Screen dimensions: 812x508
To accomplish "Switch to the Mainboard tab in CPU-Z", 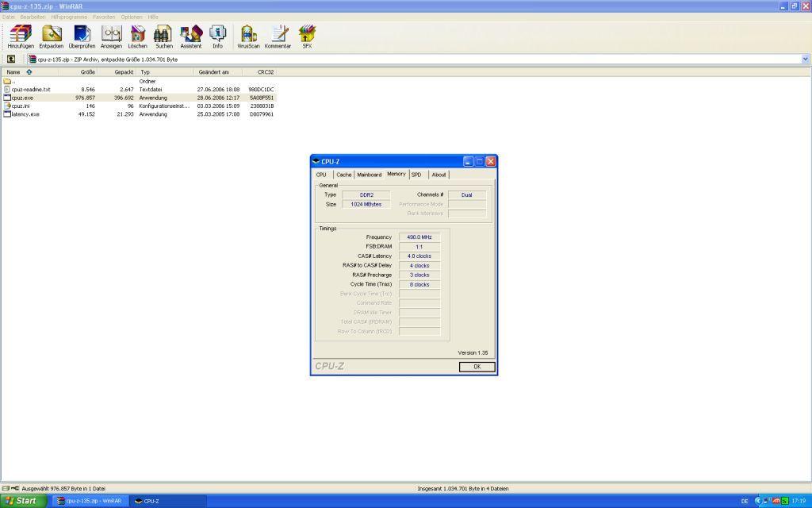I will pos(370,175).
